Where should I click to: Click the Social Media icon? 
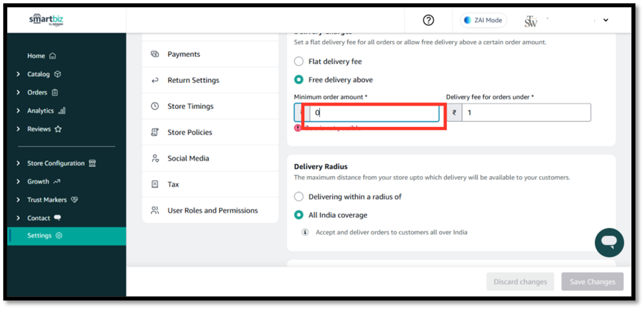pos(155,158)
